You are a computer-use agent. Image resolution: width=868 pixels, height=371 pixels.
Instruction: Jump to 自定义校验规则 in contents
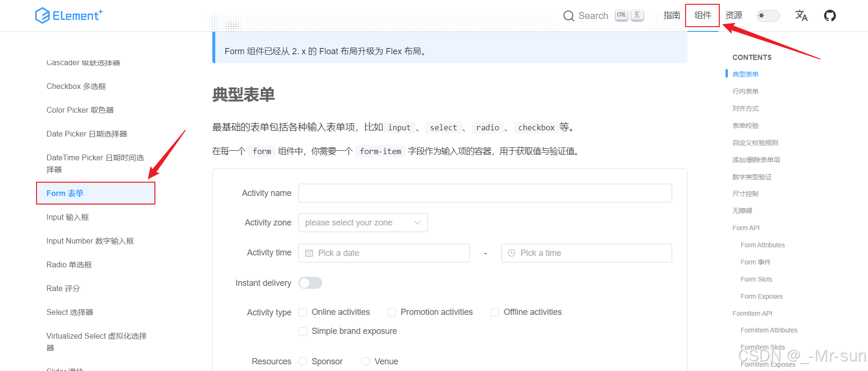(x=755, y=143)
